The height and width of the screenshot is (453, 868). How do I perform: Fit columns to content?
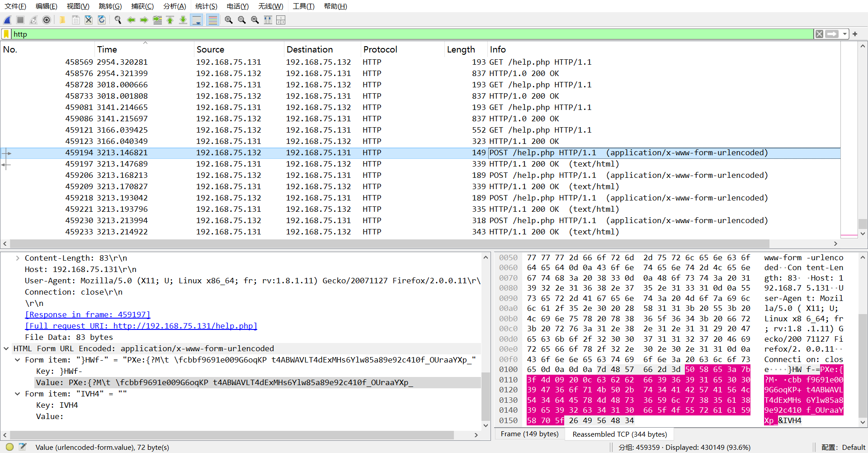click(x=268, y=20)
